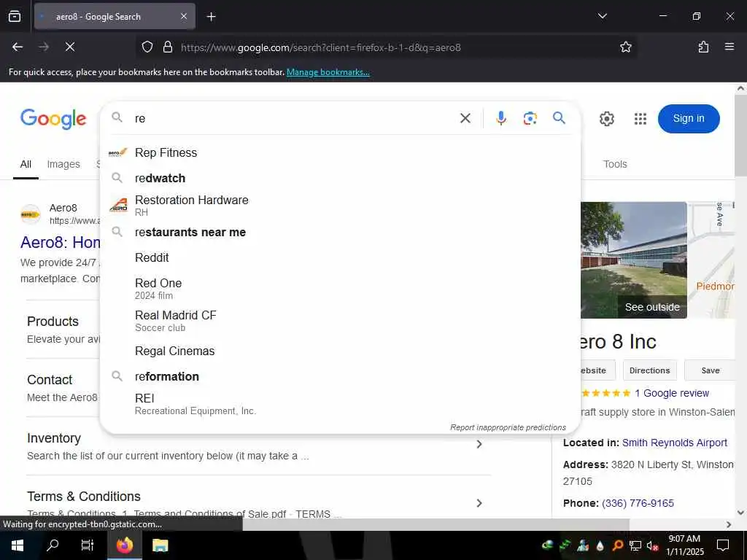Click the See outside street view photo
747x560 pixels.
click(x=634, y=260)
